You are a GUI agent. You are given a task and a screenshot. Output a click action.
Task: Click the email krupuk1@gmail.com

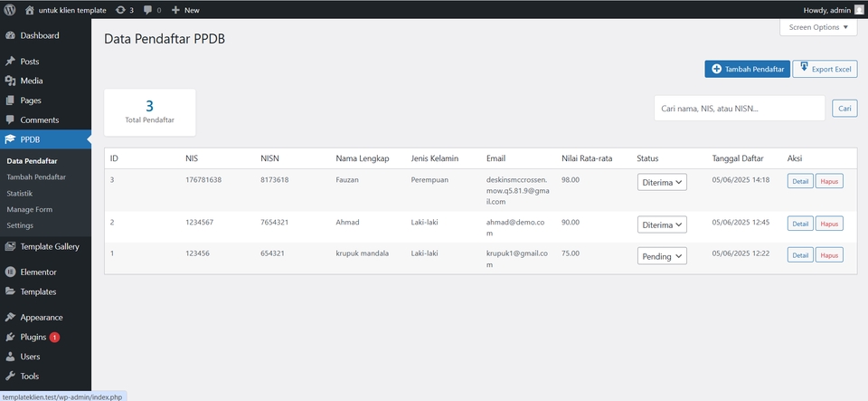(517, 259)
